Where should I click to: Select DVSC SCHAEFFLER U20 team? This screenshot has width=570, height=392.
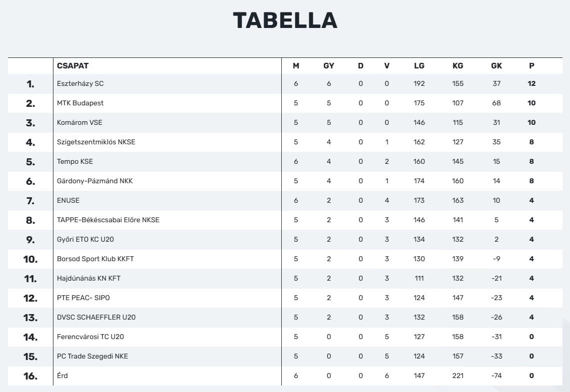tap(96, 317)
